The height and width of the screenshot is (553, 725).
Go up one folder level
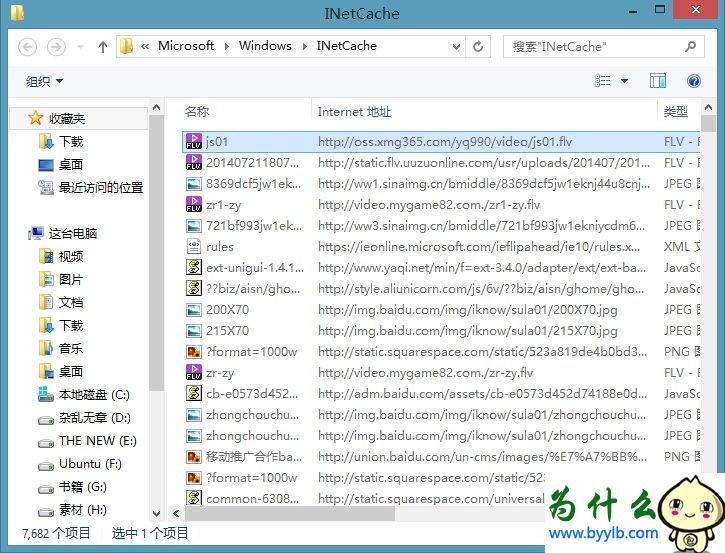103,47
